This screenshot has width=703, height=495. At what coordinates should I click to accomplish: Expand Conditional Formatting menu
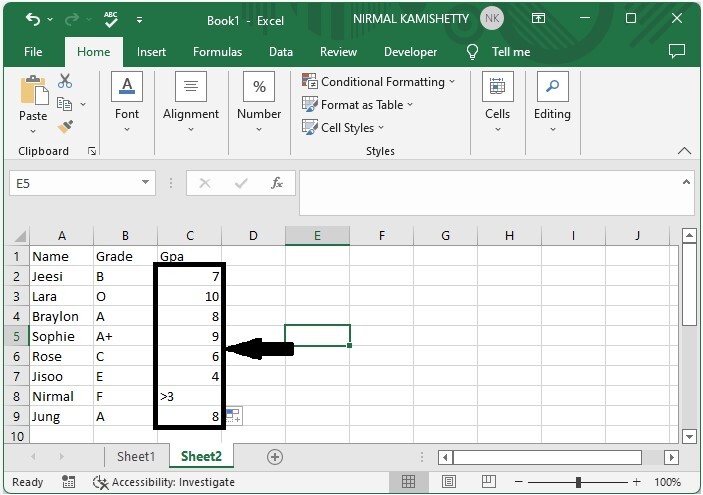coord(378,82)
